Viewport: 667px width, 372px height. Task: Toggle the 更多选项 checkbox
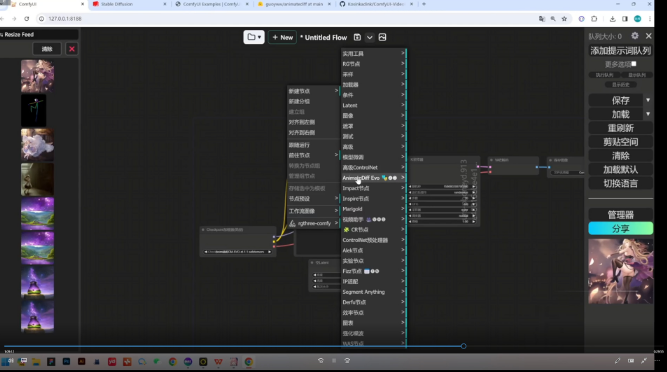tap(634, 64)
